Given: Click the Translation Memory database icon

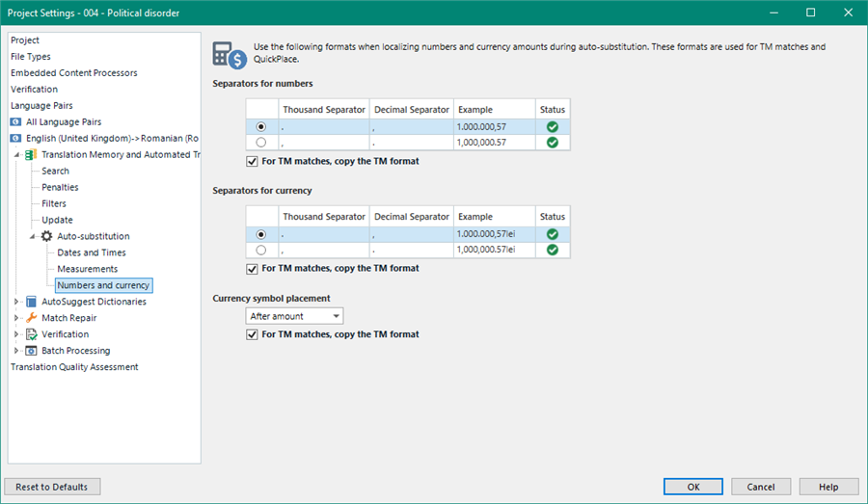Looking at the screenshot, I should point(31,154).
